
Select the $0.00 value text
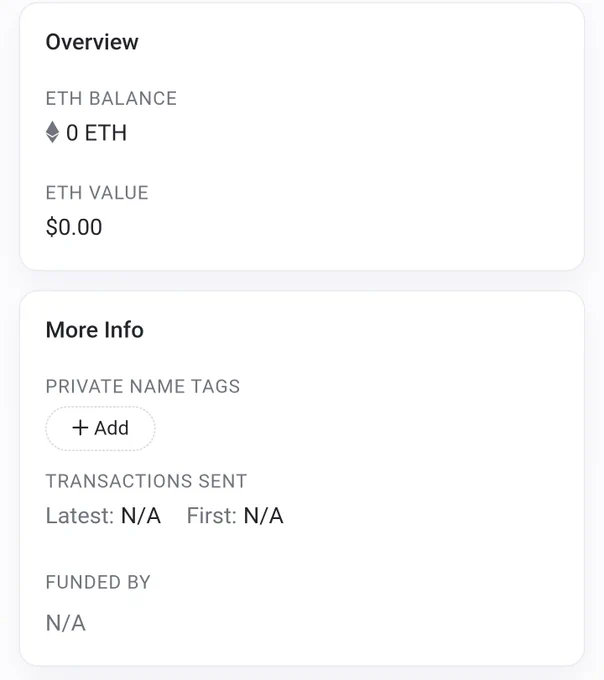tap(74, 227)
